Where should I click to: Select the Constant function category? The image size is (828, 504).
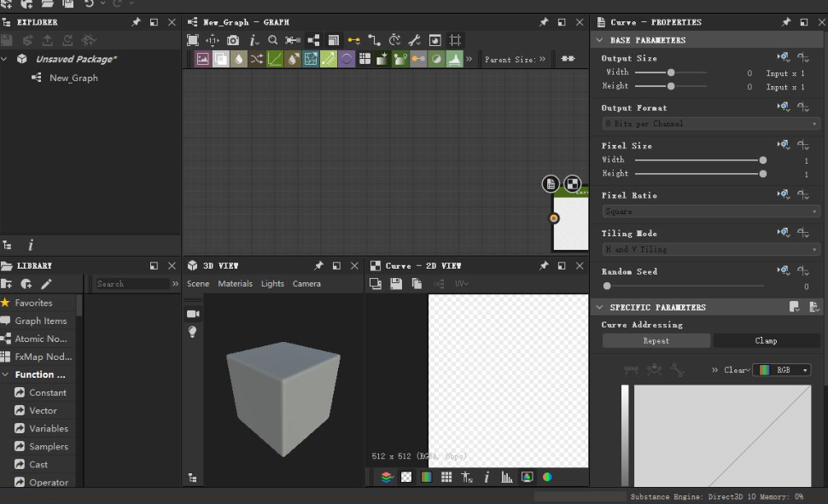point(48,392)
